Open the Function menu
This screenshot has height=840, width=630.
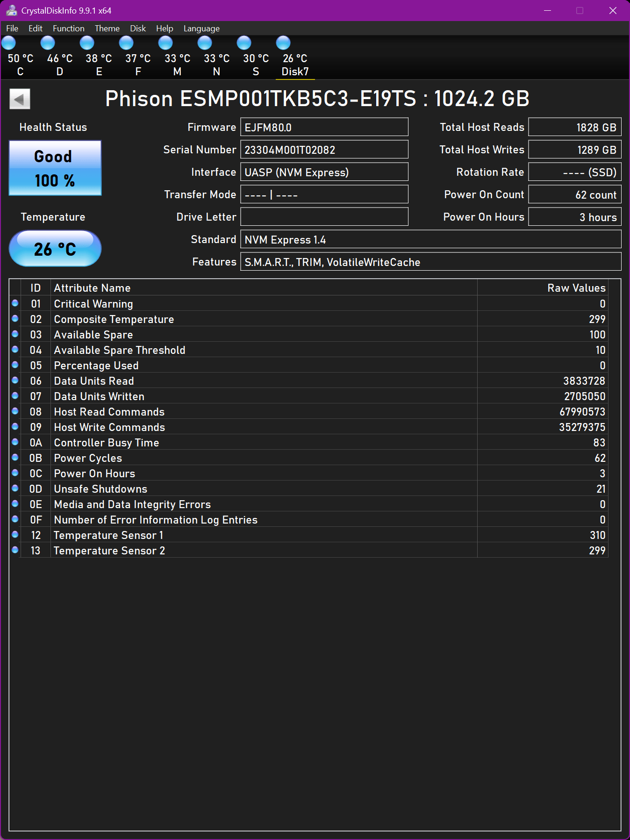(69, 29)
